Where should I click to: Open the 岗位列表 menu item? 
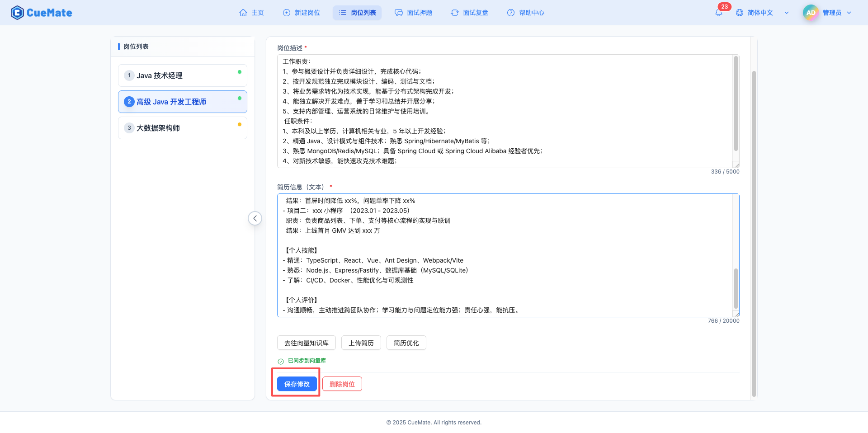point(357,13)
